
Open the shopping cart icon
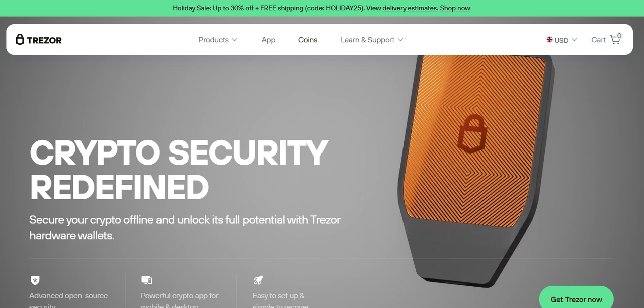pyautogui.click(x=615, y=40)
